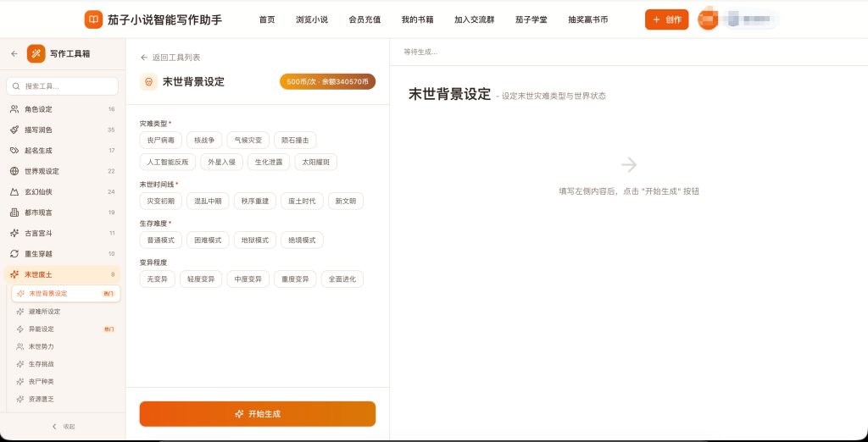Select 地狱模式 survival difficulty
The height and width of the screenshot is (442, 868).
click(254, 240)
